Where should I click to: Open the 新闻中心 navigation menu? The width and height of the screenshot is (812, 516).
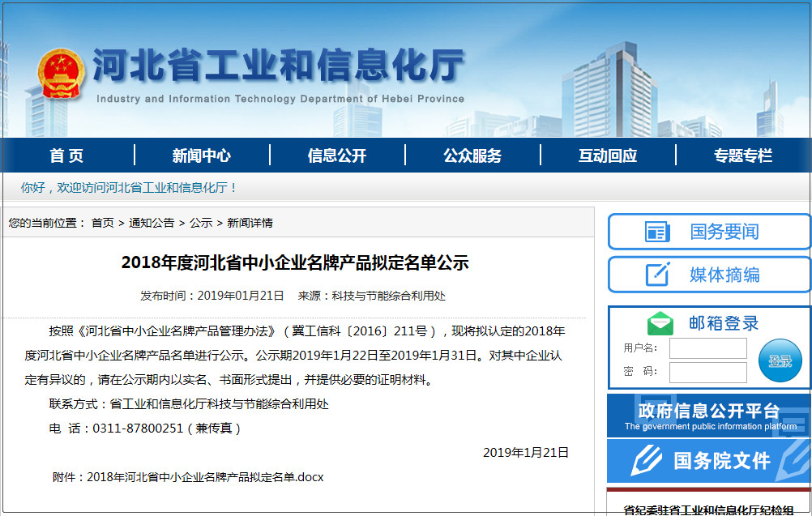click(x=201, y=156)
